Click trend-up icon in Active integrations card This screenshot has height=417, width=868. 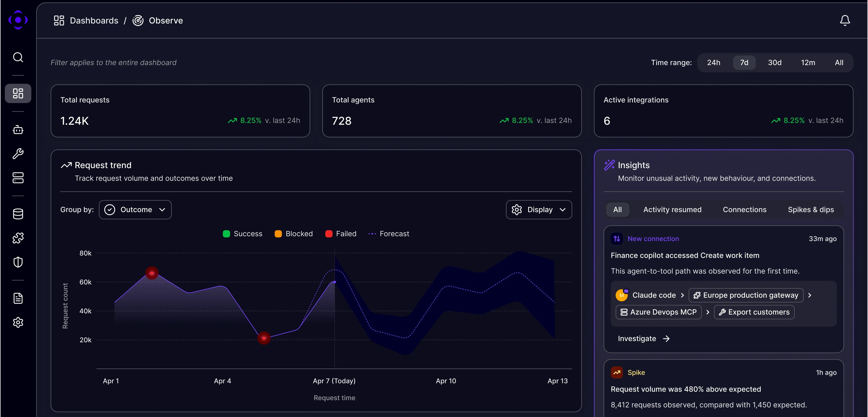pos(775,121)
